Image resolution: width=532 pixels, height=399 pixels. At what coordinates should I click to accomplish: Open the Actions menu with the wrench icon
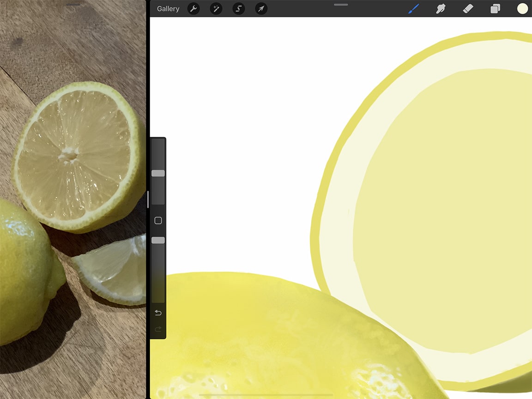[x=193, y=8]
